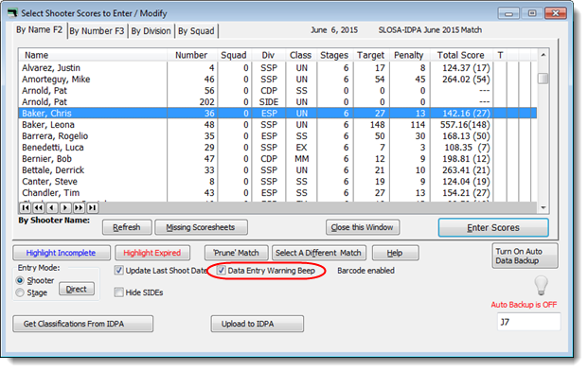Sort by Total Score column header
Screen dimensions: 588x372
(x=461, y=55)
